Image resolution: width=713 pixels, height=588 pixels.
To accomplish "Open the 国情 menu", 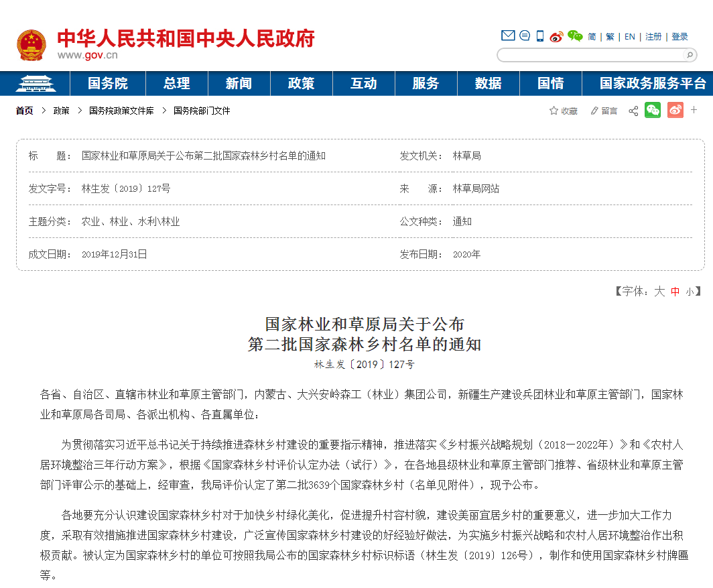I will click(551, 83).
